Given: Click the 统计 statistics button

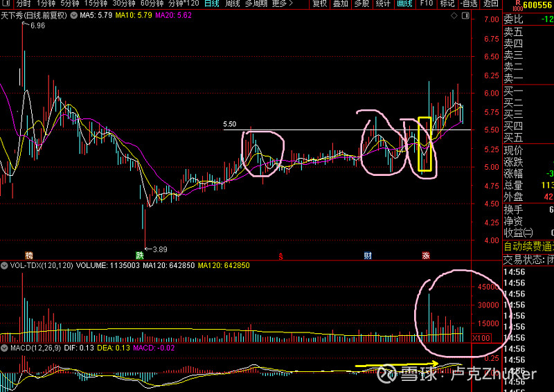Looking at the screenshot, I should (383, 3).
